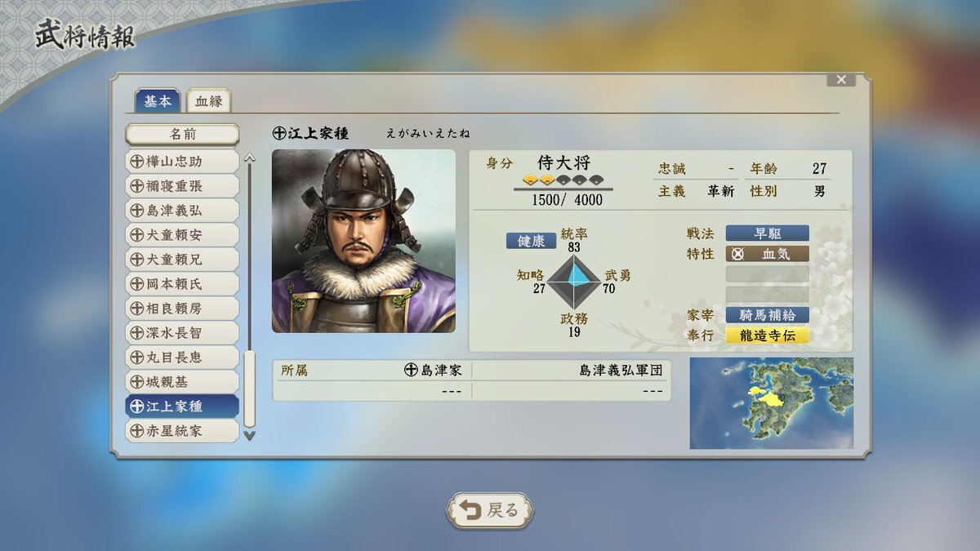This screenshot has height=551, width=980.
Task: Sort list using the 名前 column header
Action: (x=182, y=134)
